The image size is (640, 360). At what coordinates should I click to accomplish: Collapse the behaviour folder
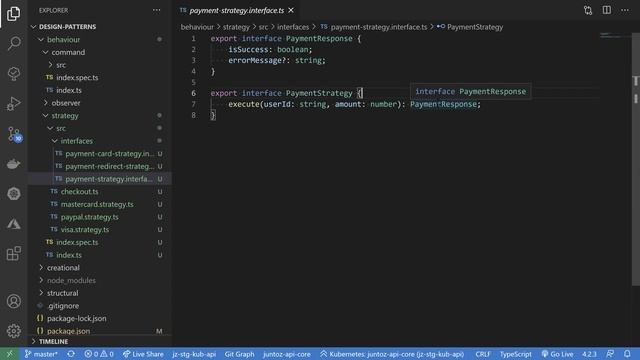click(x=63, y=40)
